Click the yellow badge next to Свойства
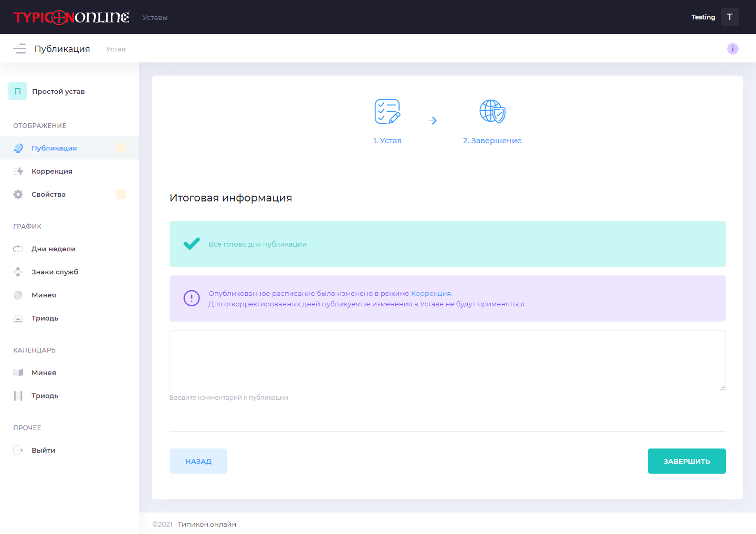This screenshot has height=534, width=756. click(x=121, y=194)
